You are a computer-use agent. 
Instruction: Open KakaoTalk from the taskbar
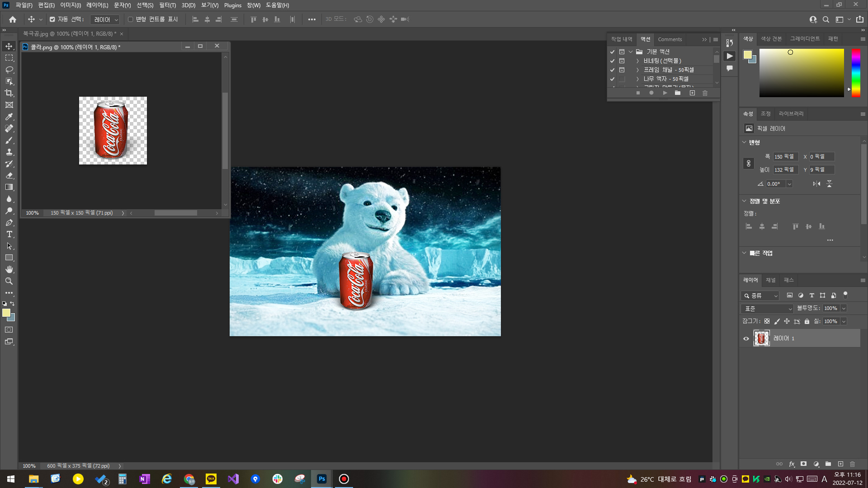tap(211, 479)
